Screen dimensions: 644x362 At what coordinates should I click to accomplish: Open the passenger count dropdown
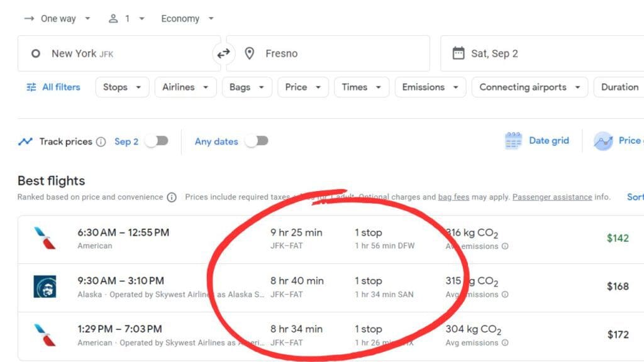click(x=126, y=19)
